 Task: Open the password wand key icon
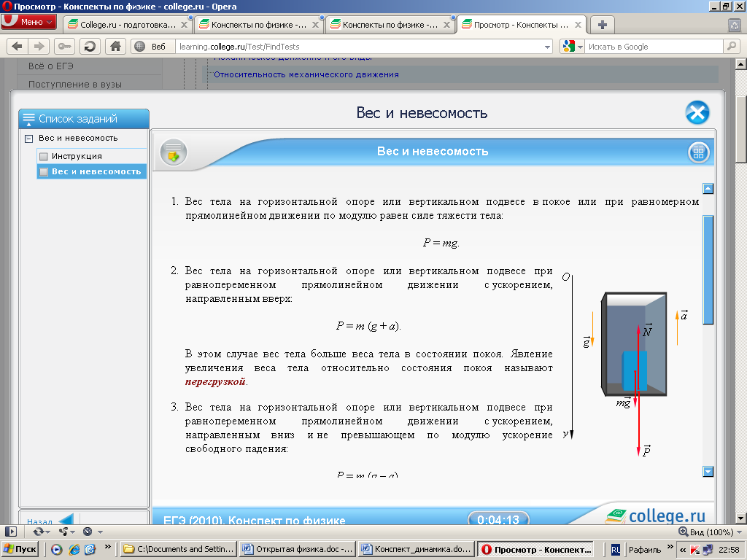[x=64, y=46]
